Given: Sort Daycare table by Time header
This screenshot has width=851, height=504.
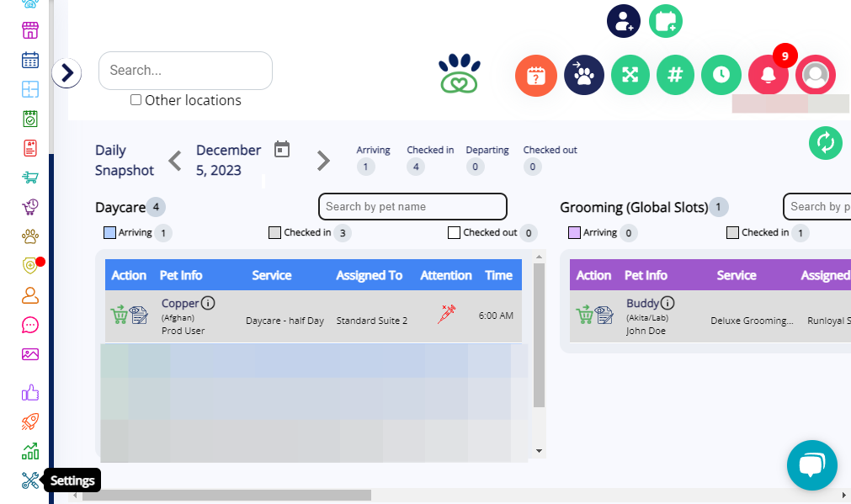Looking at the screenshot, I should click(498, 275).
